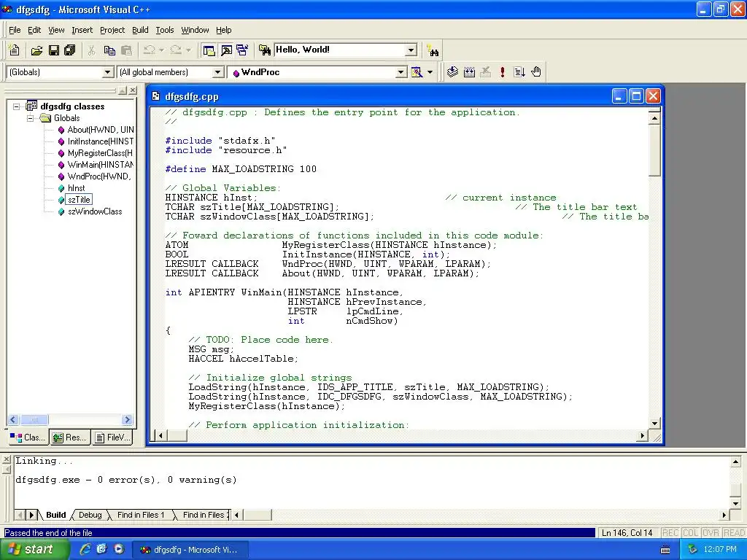Click the Redo arrow icon

(176, 50)
